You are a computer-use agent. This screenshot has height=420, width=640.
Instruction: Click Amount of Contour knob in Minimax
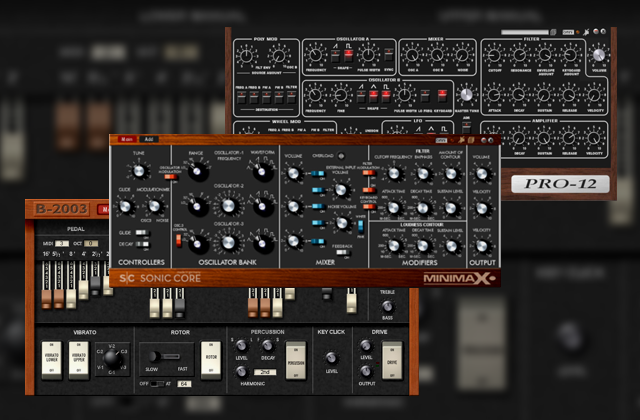[451, 173]
